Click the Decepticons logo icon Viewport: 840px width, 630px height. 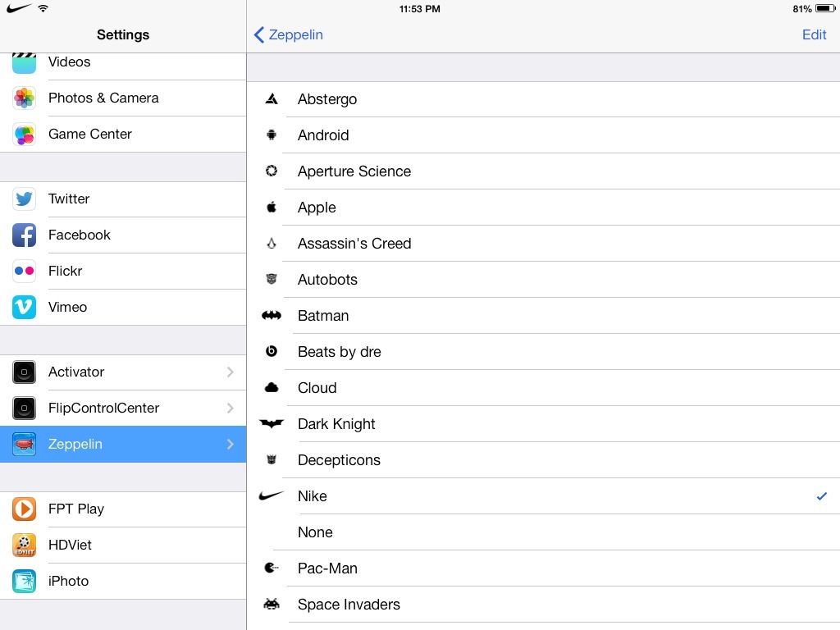coord(272,459)
